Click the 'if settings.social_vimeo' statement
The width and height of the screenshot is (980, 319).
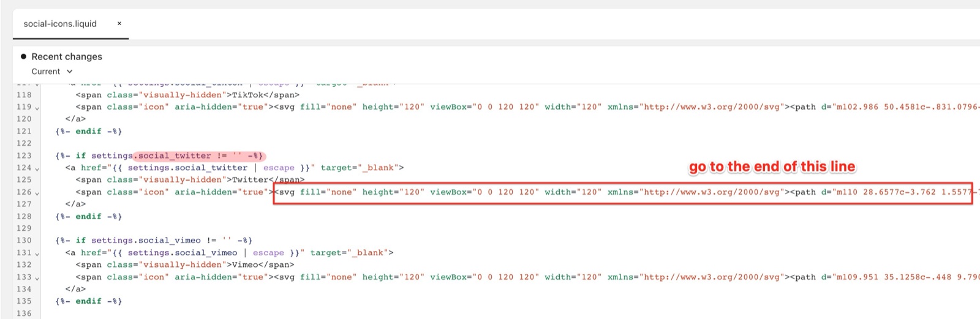click(154, 241)
